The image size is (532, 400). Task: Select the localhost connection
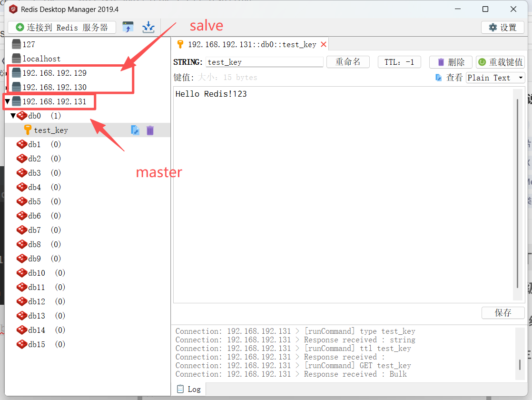[x=41, y=59]
